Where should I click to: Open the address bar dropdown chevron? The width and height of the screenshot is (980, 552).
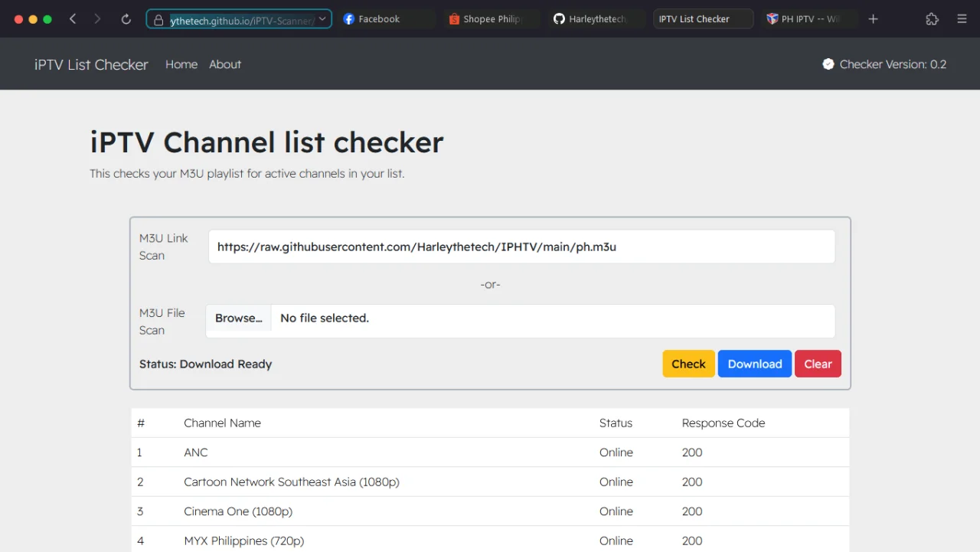(322, 19)
